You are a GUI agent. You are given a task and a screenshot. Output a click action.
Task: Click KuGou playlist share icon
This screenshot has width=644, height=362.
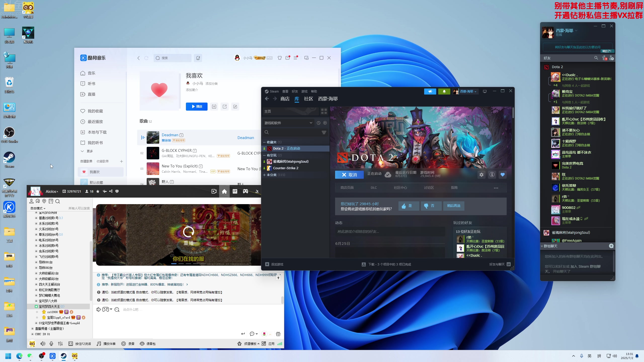225,107
